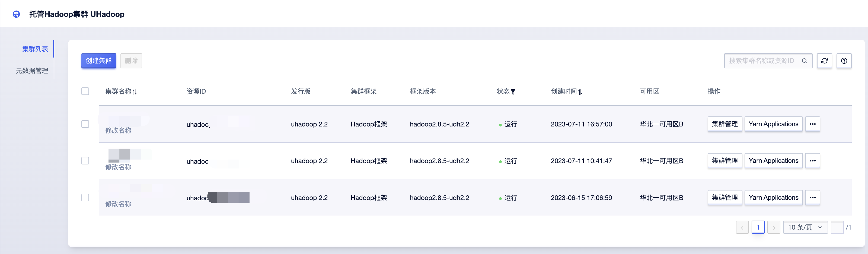Screen dimensions: 868x254
Task: Select the cluster created 2023-07-11 16:57:00
Action: coord(85,124)
